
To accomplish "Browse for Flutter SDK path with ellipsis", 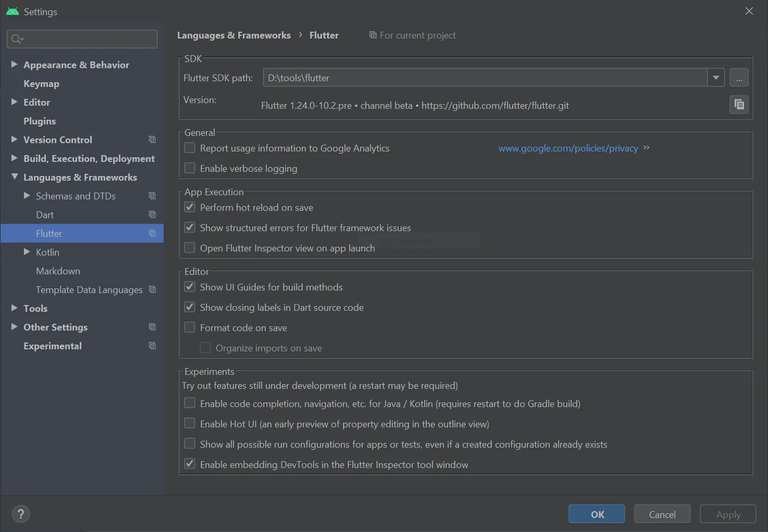I will [x=739, y=78].
